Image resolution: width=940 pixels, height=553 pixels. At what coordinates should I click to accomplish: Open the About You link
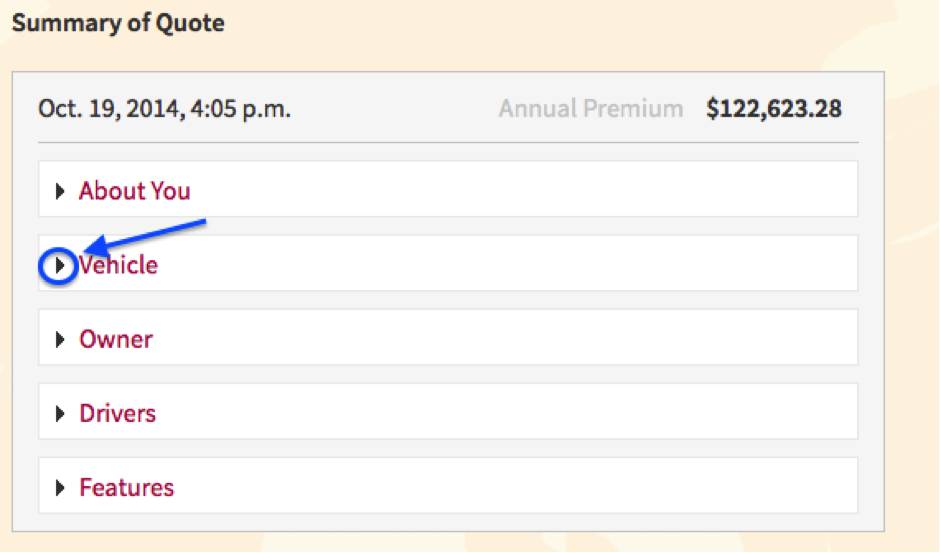click(x=135, y=191)
